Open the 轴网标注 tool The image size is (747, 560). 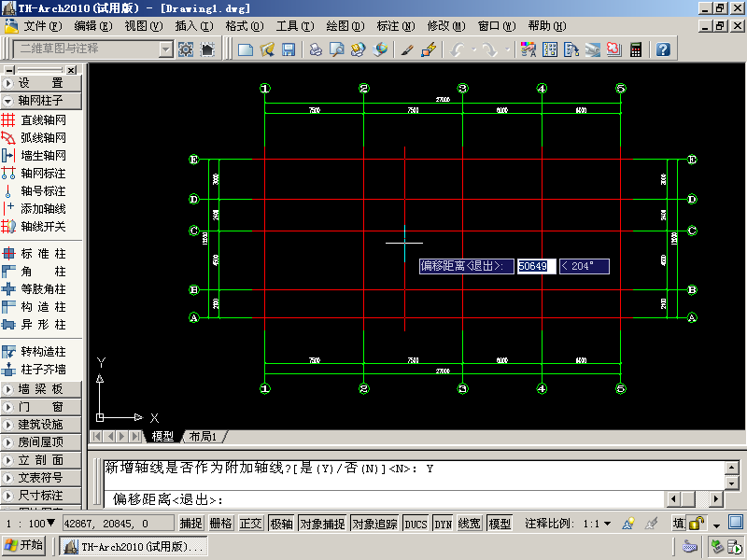point(35,174)
